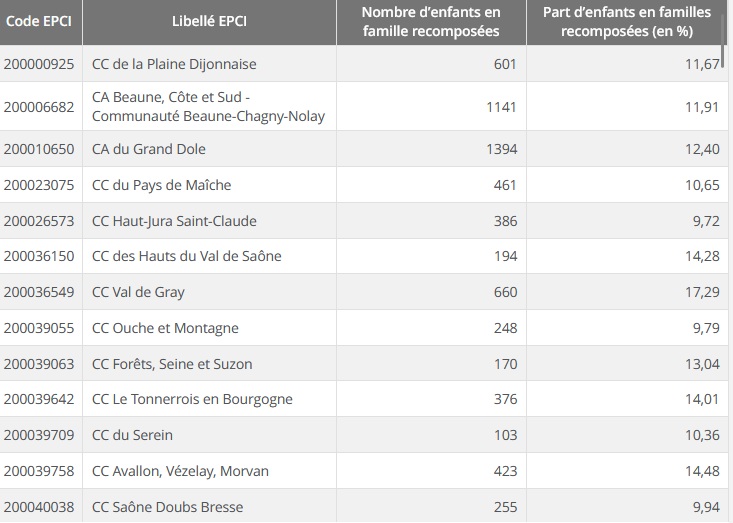
Task: Click CC des Hauts du Val de Saône
Action: pos(186,256)
